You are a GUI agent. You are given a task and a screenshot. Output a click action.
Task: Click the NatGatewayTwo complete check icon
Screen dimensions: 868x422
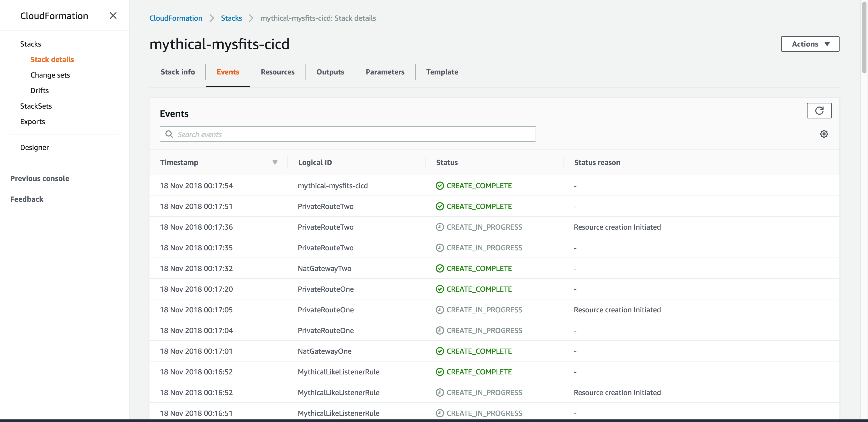(440, 268)
